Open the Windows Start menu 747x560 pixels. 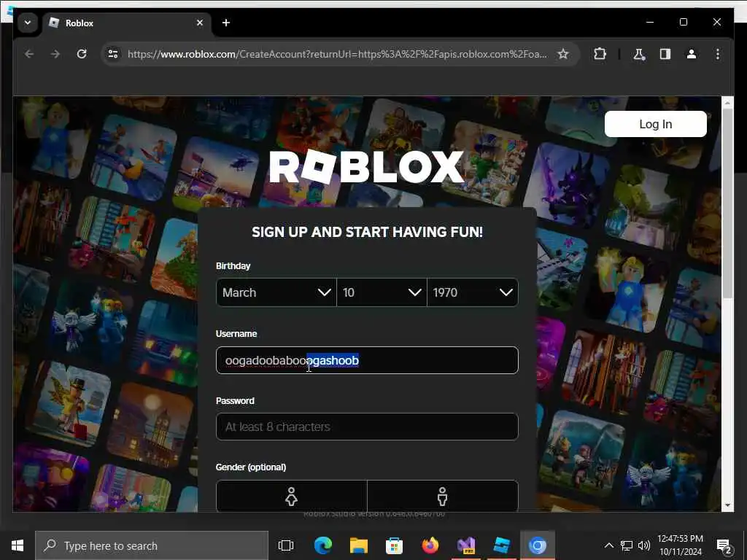[18, 545]
